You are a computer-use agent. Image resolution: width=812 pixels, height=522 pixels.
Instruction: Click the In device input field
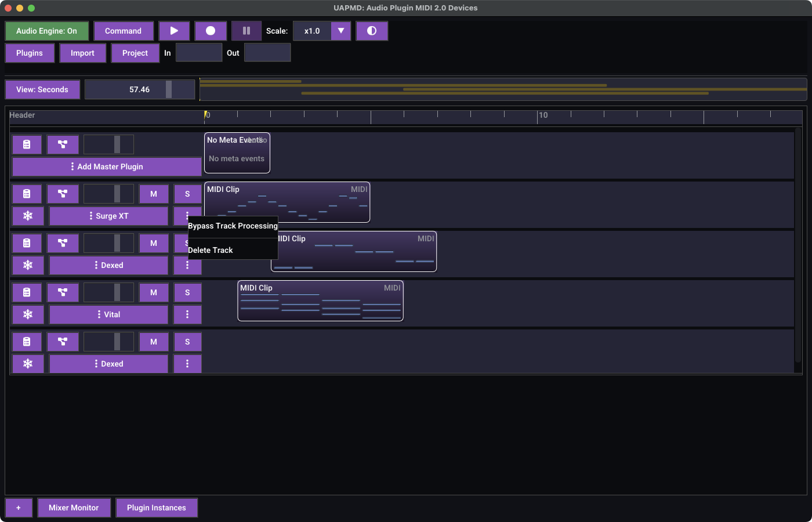point(199,53)
